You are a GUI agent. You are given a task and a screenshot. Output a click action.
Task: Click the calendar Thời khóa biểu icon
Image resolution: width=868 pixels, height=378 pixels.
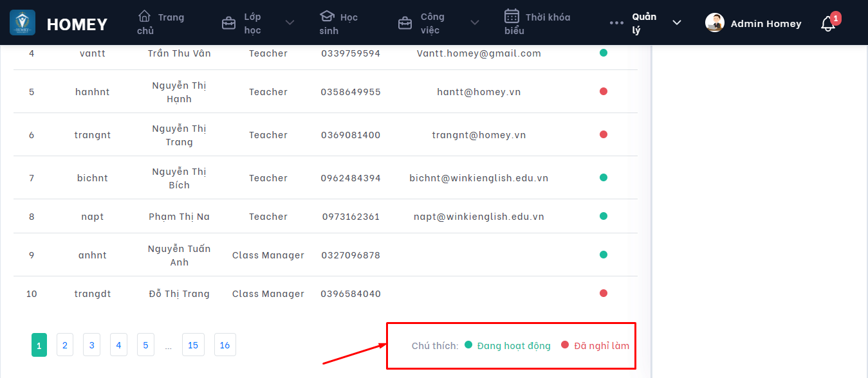[x=512, y=16]
